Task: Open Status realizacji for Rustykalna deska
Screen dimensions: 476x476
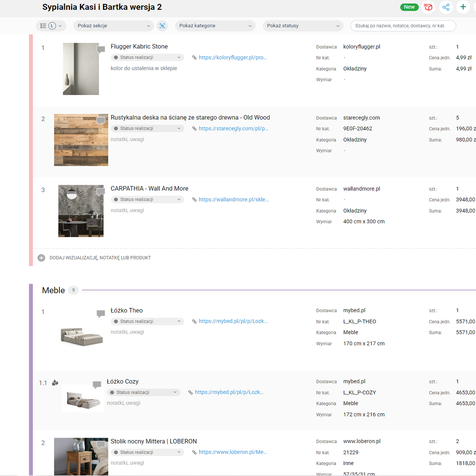Action: pyautogui.click(x=148, y=129)
